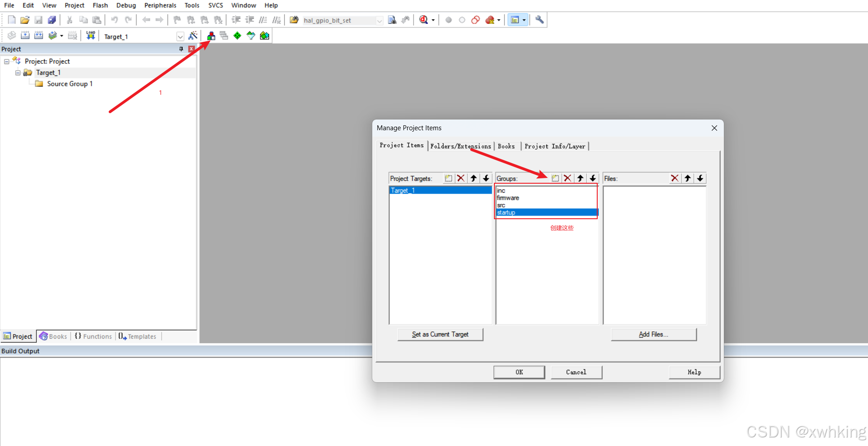Image resolution: width=868 pixels, height=446 pixels.
Task: Open batch build icon
Action: [53, 35]
